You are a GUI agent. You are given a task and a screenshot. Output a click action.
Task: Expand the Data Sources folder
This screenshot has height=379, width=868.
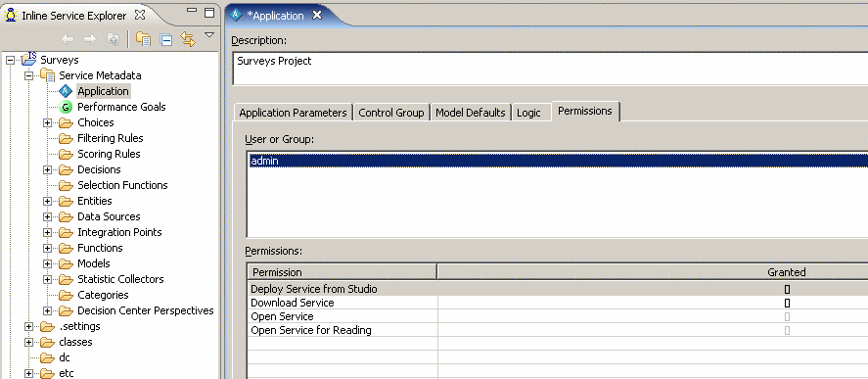(x=47, y=216)
